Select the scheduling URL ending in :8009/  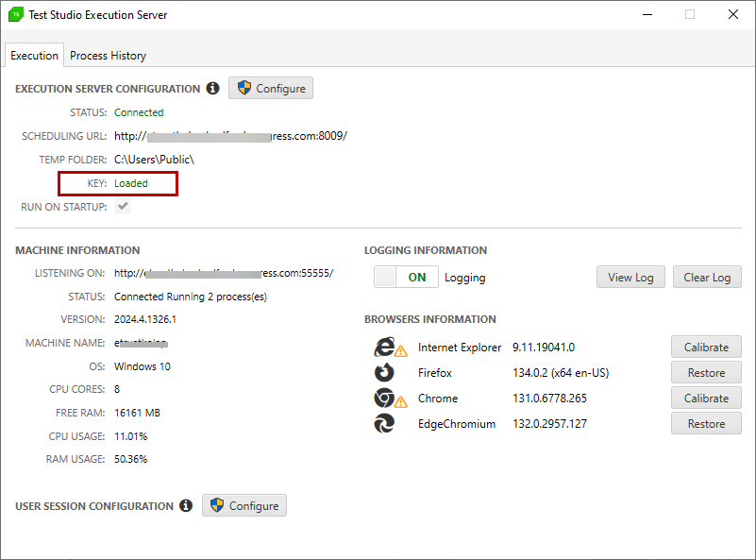(230, 136)
